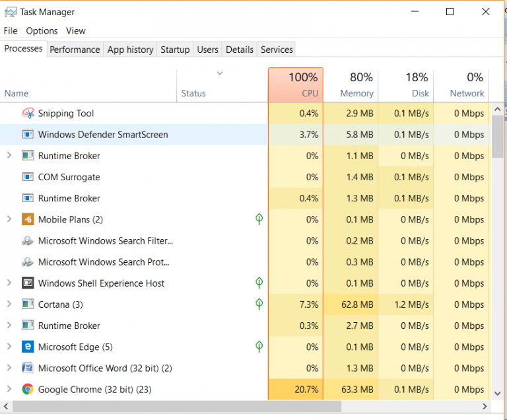Expand the Mobile Plans (2) group
This screenshot has height=420, width=507.
point(9,219)
